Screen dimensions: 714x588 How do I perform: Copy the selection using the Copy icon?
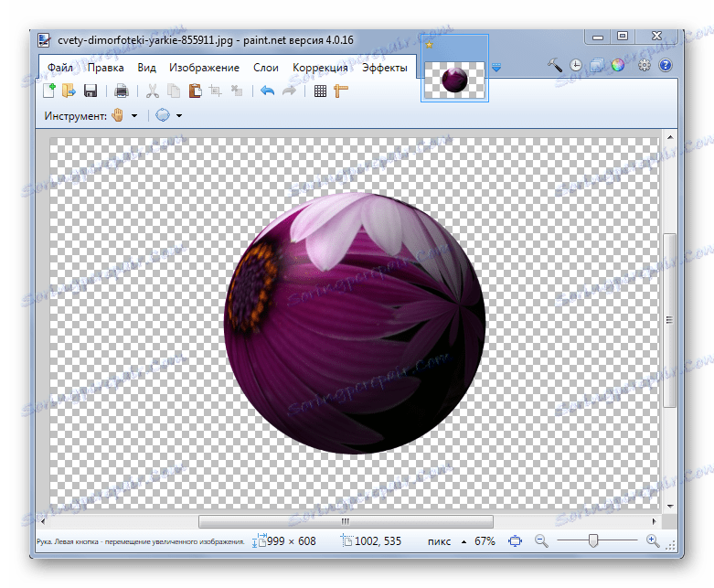click(x=174, y=91)
